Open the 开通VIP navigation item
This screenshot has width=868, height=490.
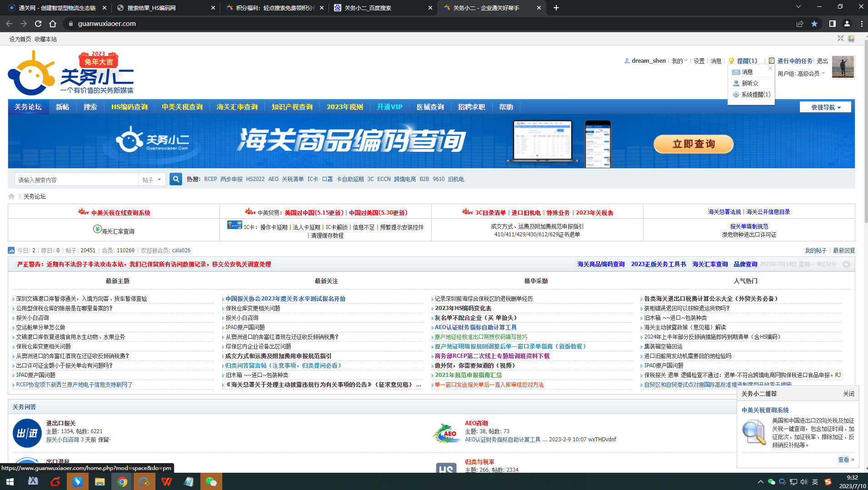tap(390, 107)
